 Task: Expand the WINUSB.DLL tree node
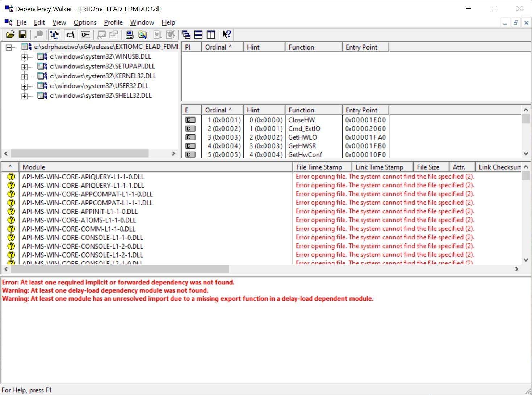24,57
